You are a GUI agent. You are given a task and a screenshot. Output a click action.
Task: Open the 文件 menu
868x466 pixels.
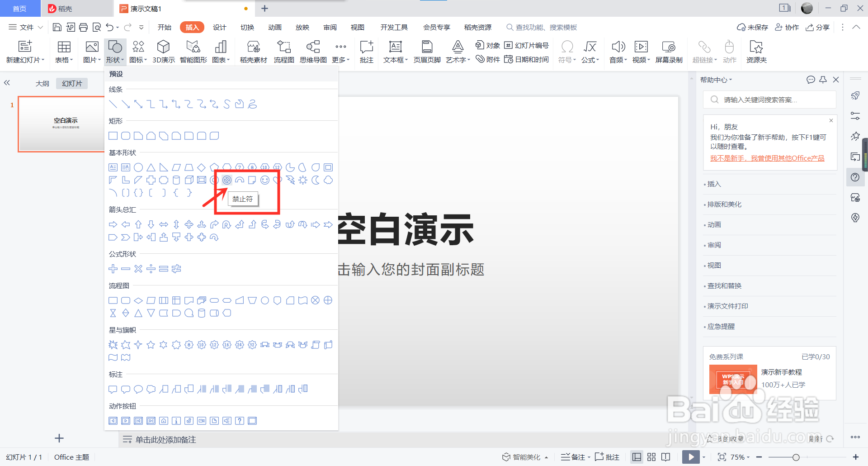26,27
